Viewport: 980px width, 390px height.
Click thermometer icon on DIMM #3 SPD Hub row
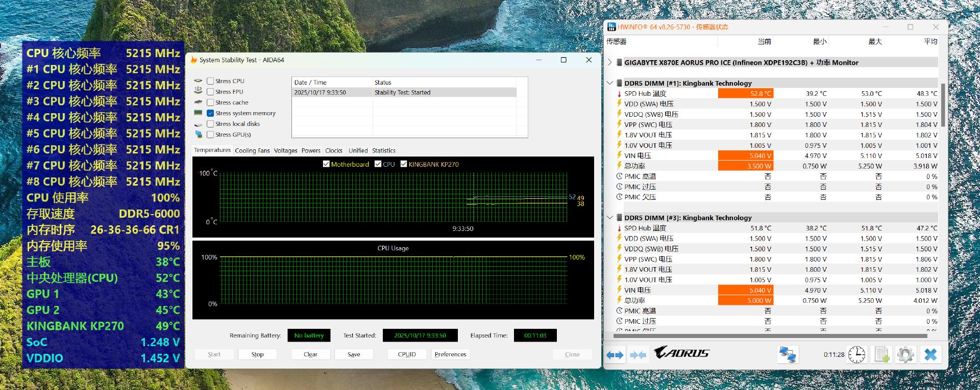(619, 228)
